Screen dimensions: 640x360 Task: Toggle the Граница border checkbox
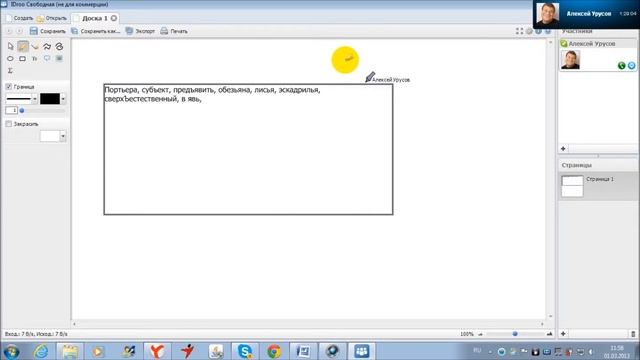pyautogui.click(x=9, y=87)
